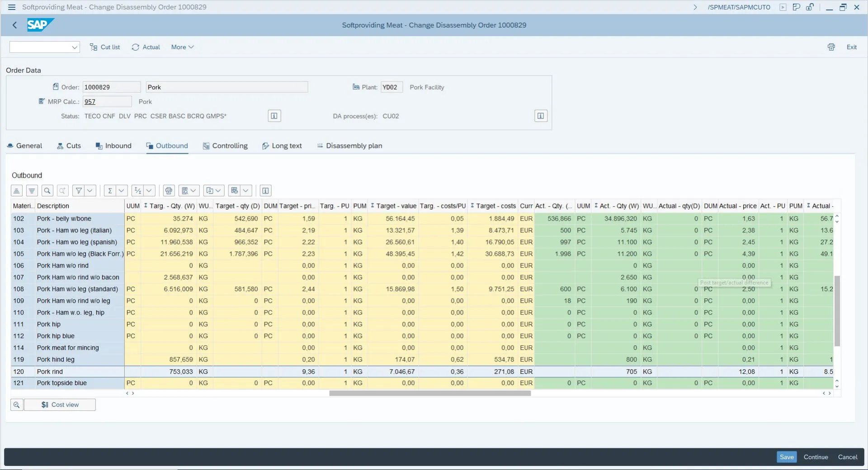Click the Find next icon in Outbound toolbar

coord(62,191)
